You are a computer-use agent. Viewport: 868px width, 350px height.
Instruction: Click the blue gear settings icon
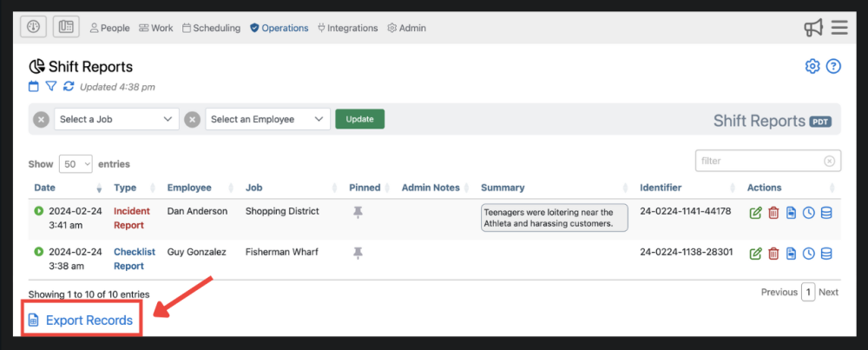click(812, 67)
